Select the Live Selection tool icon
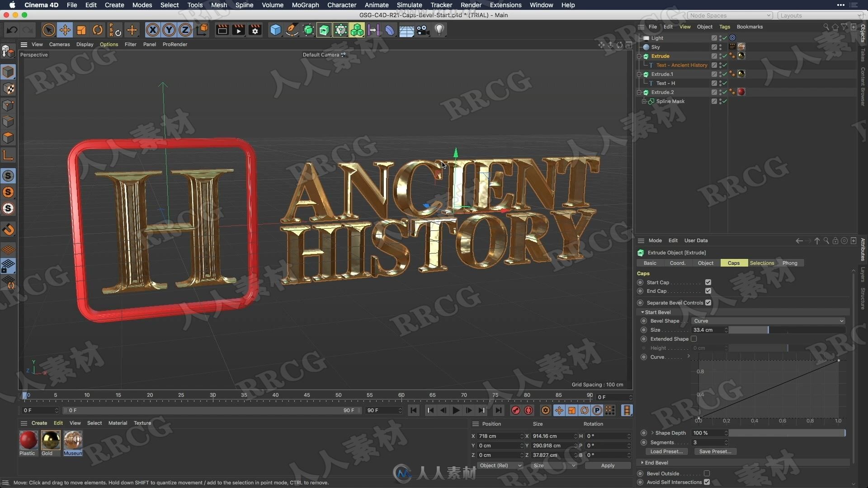868x488 pixels. [47, 29]
